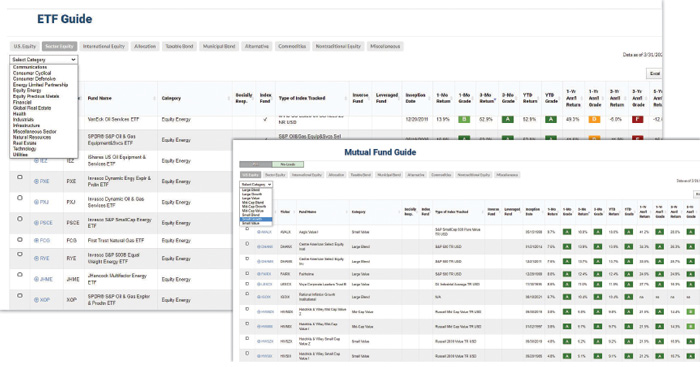Image resolution: width=700 pixels, height=367 pixels.
Task: Pick highlighted Small Growth option in Mutual Fund dropdown
Action: tap(256, 219)
